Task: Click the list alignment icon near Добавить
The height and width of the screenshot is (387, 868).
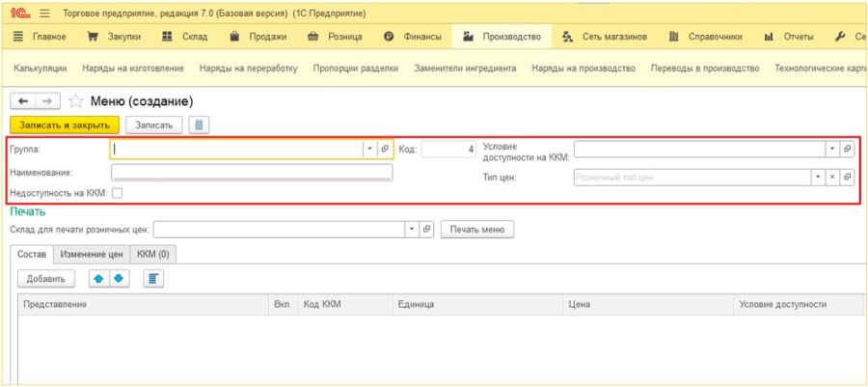Action: pyautogui.click(x=153, y=279)
